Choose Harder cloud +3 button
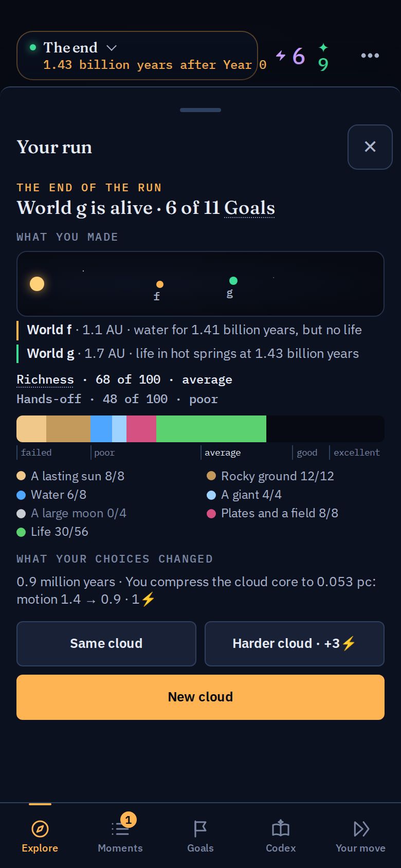This screenshot has height=868, width=401. coord(295,644)
